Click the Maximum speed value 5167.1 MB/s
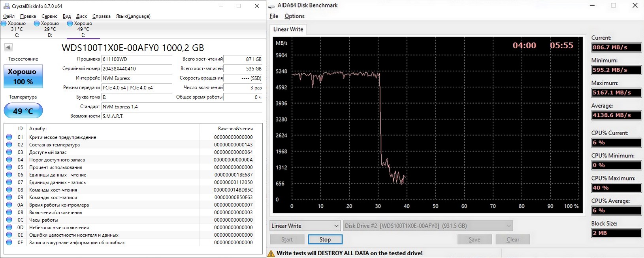Screen dimensions: 644x258 point(616,93)
